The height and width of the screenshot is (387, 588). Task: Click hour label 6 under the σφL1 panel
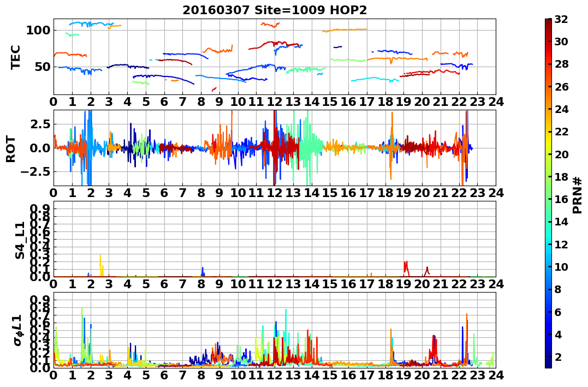click(x=164, y=374)
